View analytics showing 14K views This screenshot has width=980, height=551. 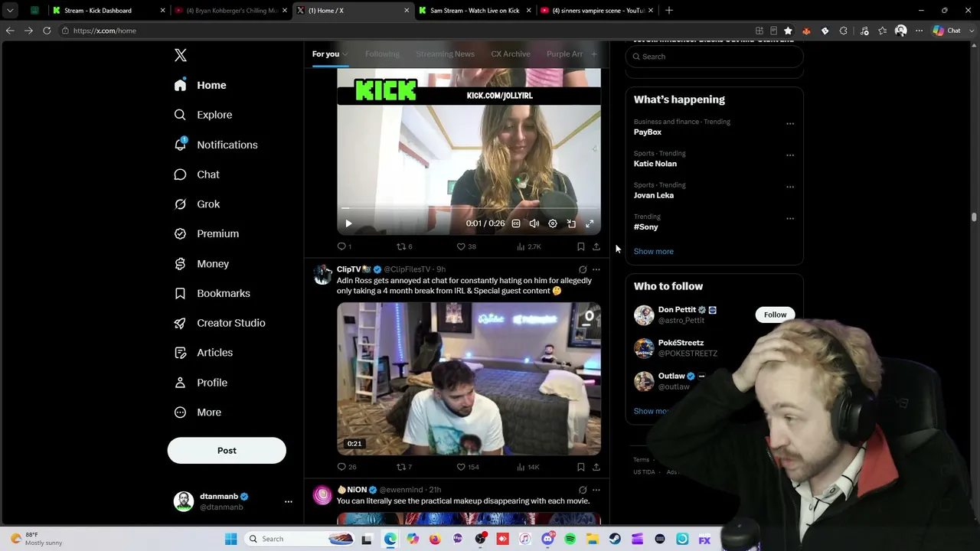click(528, 467)
